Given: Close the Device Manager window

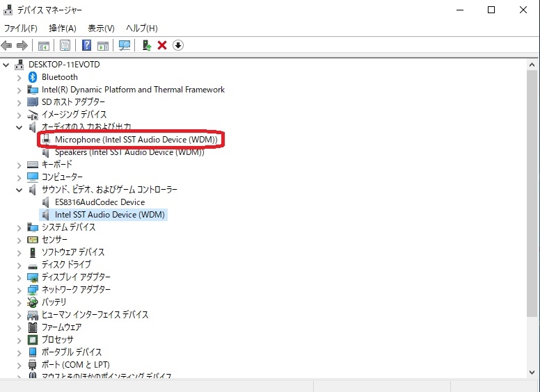Looking at the screenshot, I should [523, 10].
